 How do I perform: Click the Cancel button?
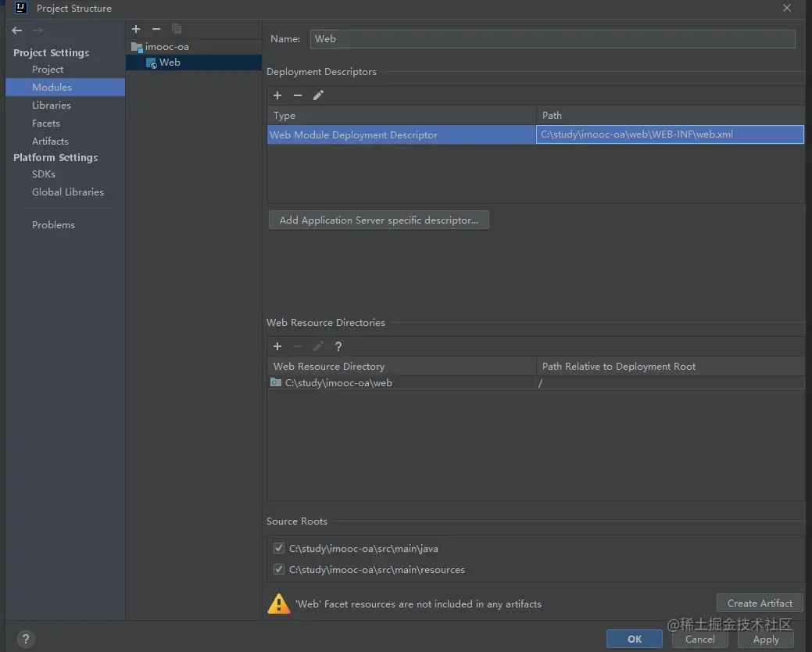tap(699, 639)
